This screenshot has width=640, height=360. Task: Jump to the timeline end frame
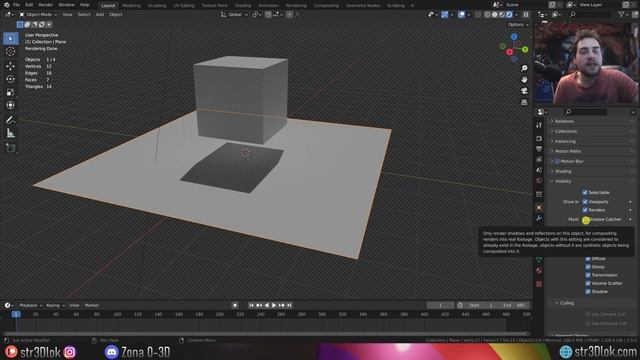click(289, 305)
